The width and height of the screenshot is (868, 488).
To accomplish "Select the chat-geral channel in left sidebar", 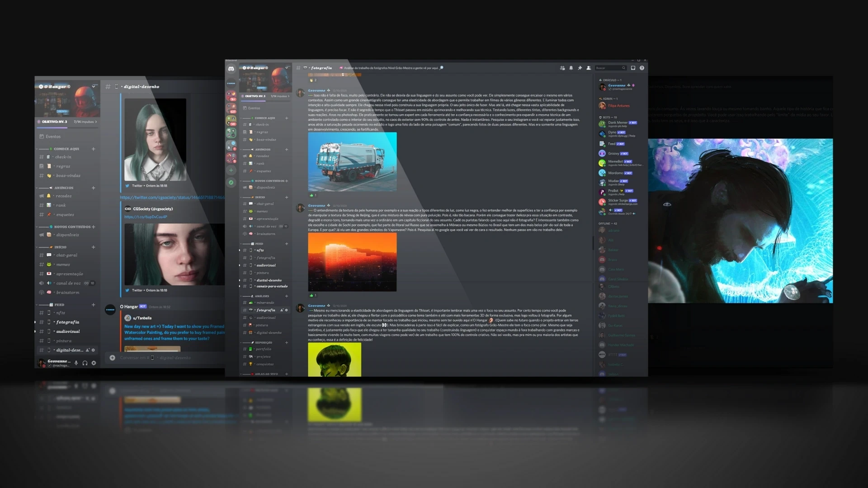I will coord(66,255).
